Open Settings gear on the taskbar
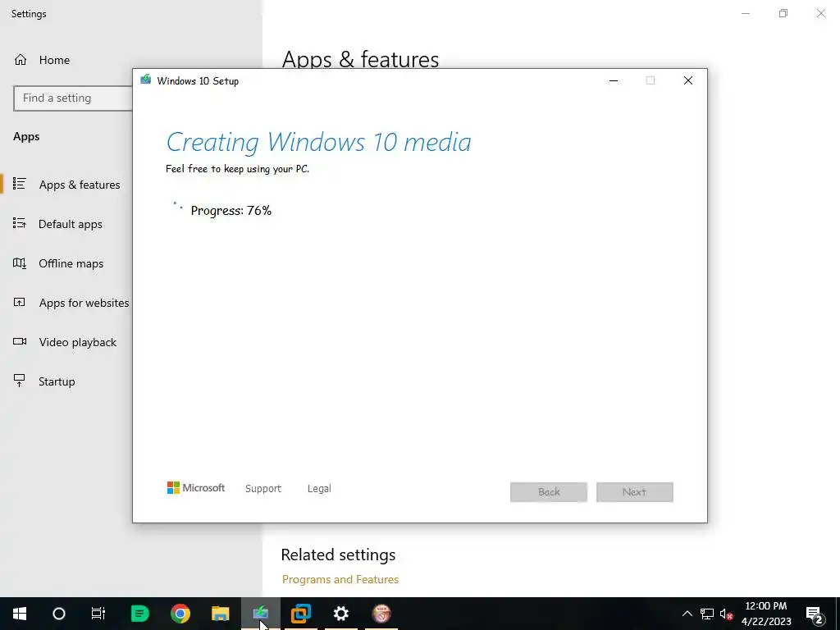The width and height of the screenshot is (840, 630). pos(340,614)
